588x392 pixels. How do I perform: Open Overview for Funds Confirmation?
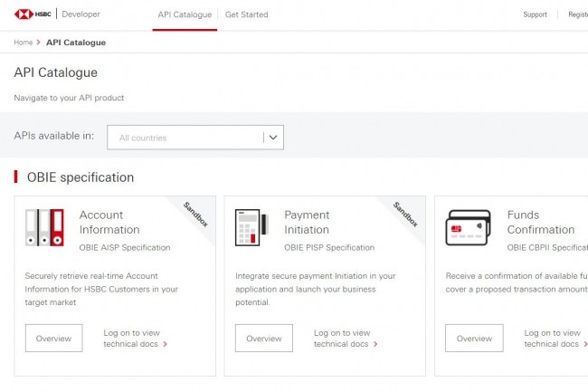(x=474, y=338)
